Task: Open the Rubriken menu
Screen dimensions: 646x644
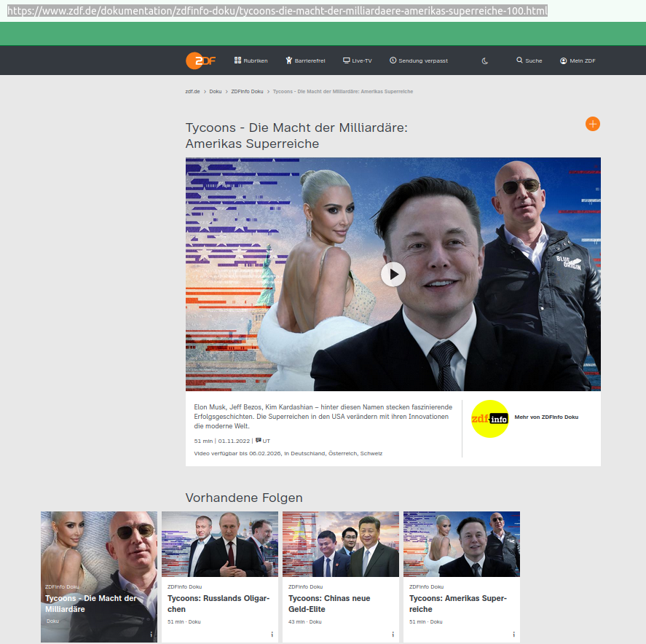Action: (251, 60)
